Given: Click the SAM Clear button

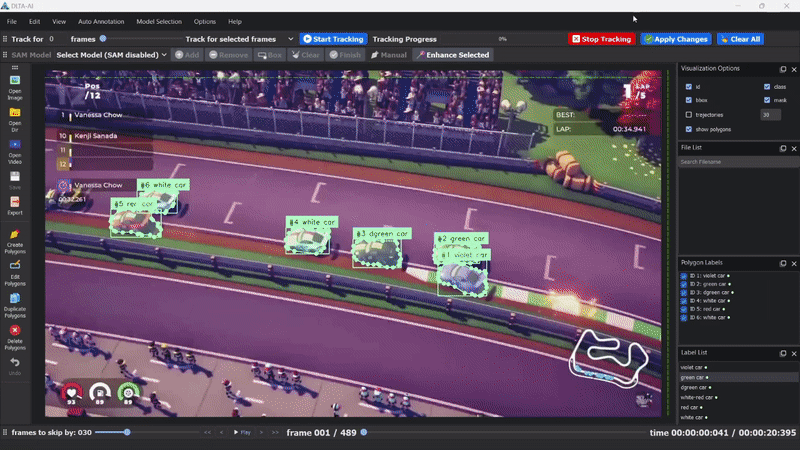Looking at the screenshot, I should click(x=305, y=55).
